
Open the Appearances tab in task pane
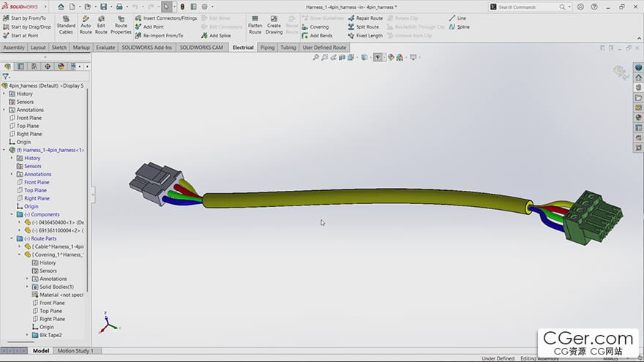click(x=638, y=117)
